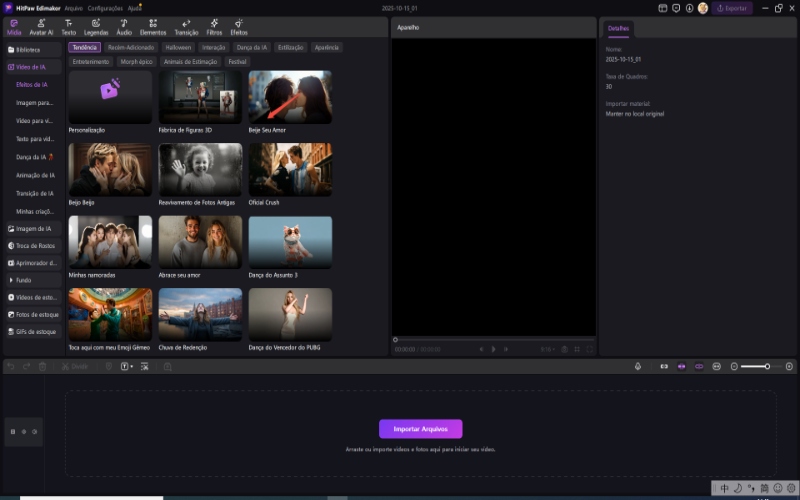The height and width of the screenshot is (500, 800).
Task: Click the user profile avatar
Action: coord(702,8)
